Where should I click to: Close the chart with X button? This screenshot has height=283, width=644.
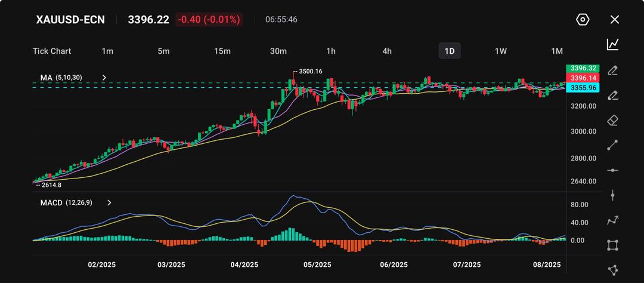615,20
